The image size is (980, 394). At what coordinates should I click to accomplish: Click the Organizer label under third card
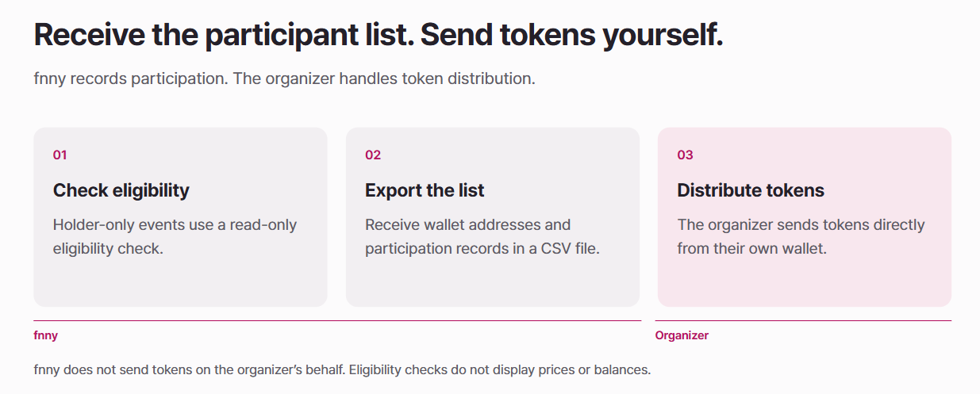(x=682, y=335)
